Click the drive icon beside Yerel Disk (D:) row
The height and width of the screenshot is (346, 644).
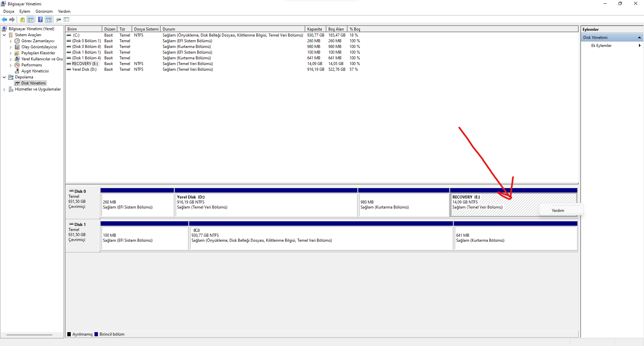click(69, 69)
